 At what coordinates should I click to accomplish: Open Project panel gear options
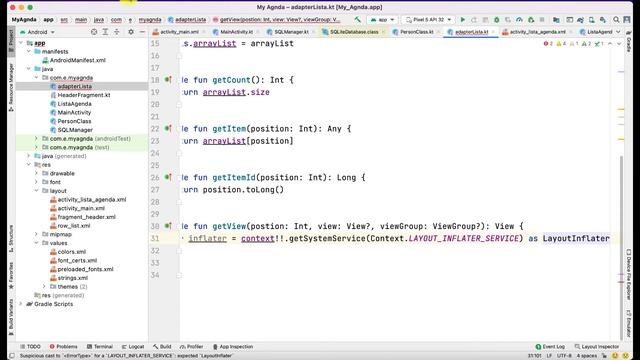[131, 32]
